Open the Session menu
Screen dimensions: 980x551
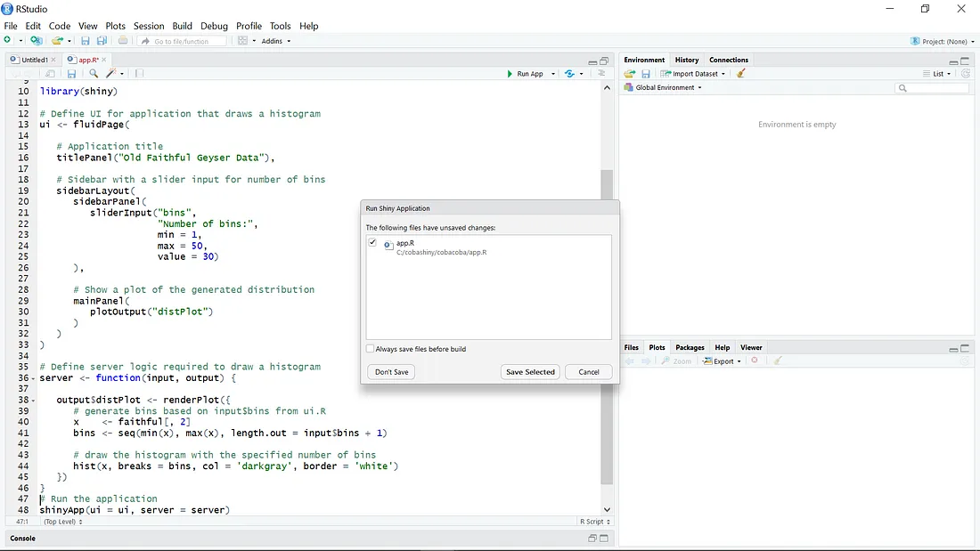(x=149, y=26)
